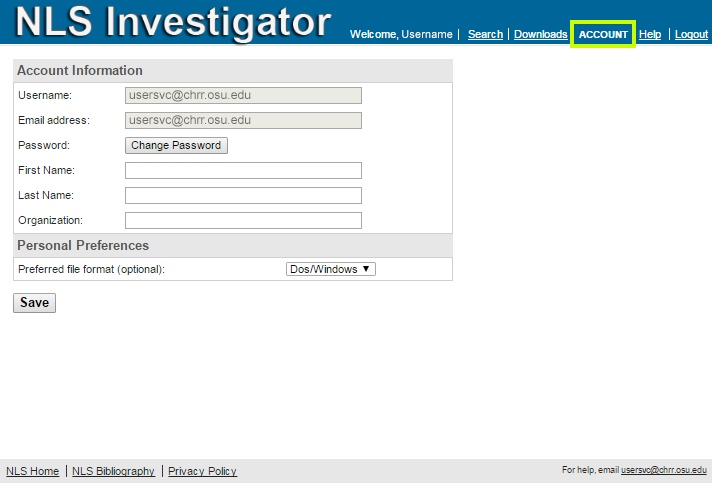Expand the Preferred file format dropdown

click(330, 269)
